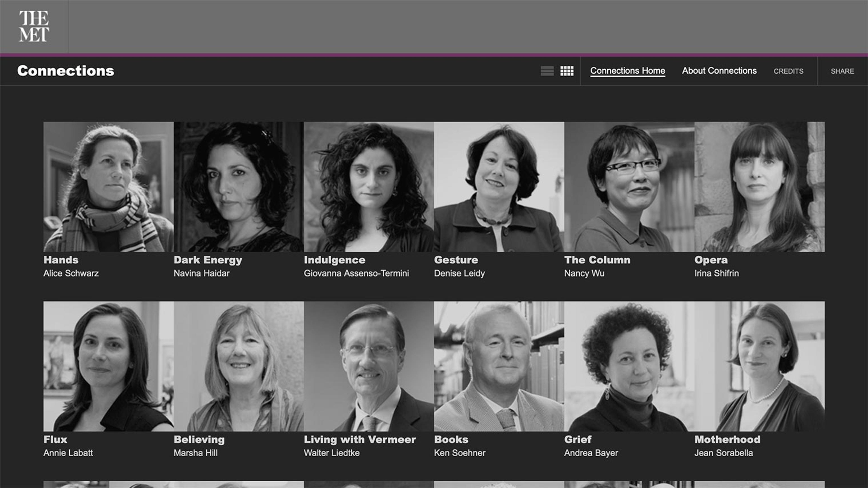Open the Hands portrait of Alice Schwarz
Image resolution: width=868 pixels, height=488 pixels.
pyautogui.click(x=108, y=187)
